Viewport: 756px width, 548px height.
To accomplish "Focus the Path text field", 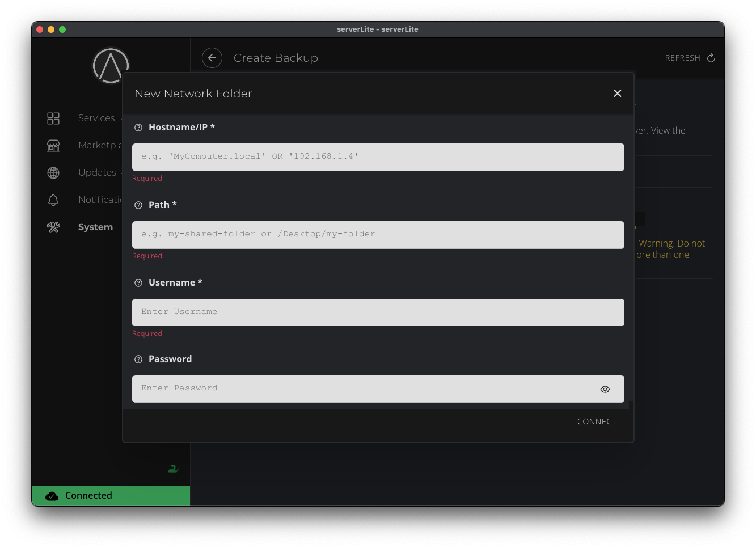I will [x=378, y=235].
